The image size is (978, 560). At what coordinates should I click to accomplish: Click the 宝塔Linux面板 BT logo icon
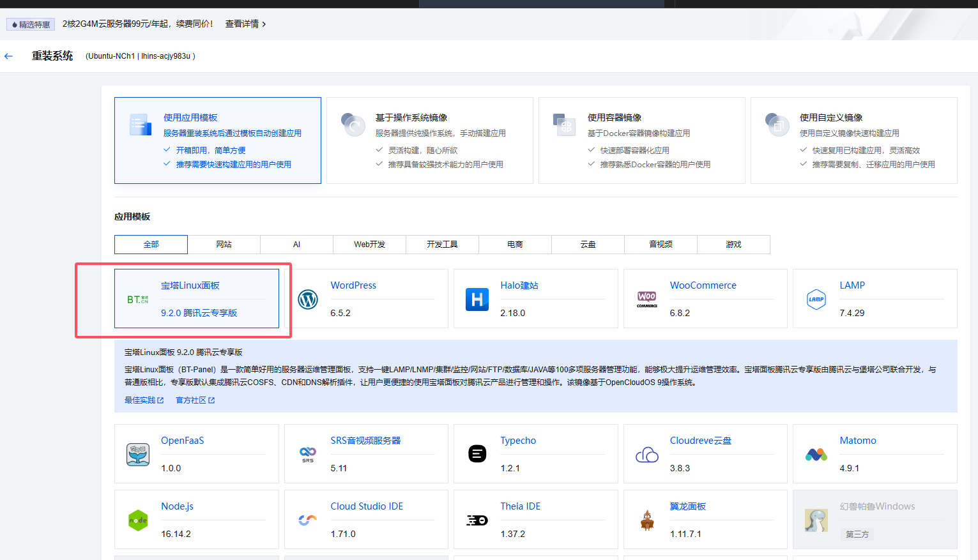point(137,299)
